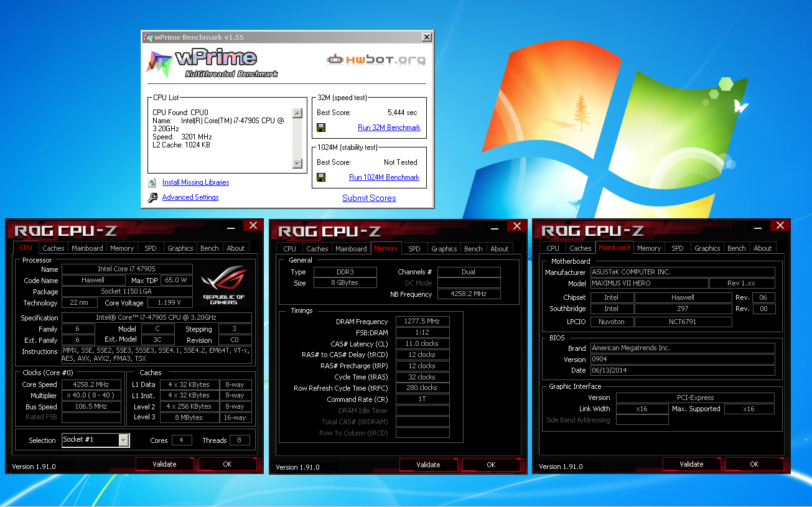Viewport: 812px width, 507px height.
Task: Click the document icon beside Install Missing Libraries
Action: coord(152,183)
